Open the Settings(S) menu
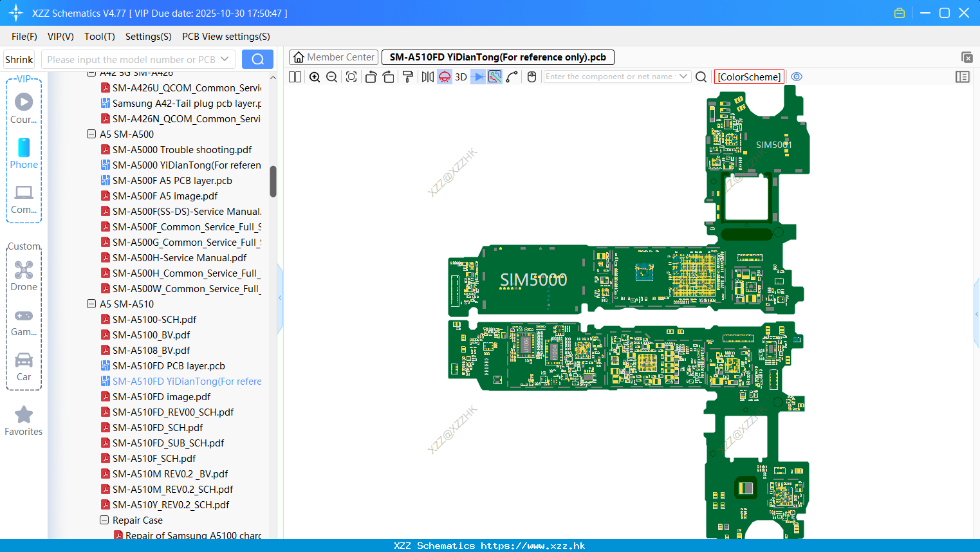The image size is (980, 552). [149, 37]
